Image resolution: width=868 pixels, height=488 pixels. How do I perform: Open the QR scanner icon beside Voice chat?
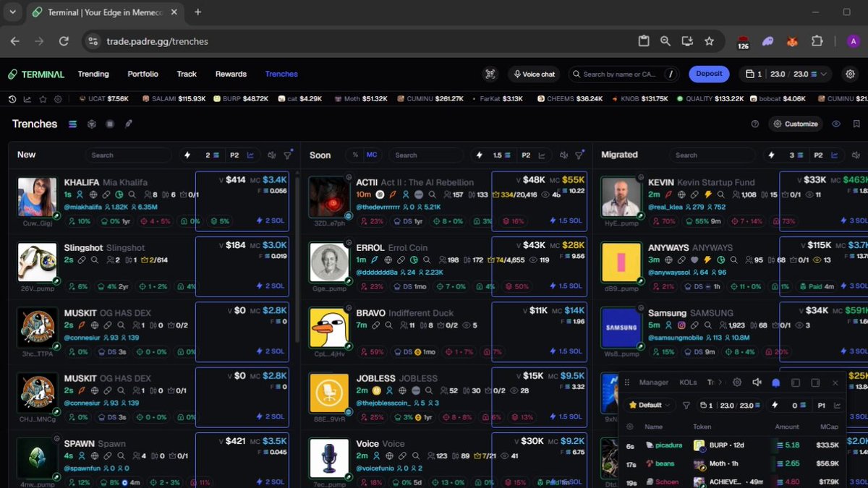490,74
